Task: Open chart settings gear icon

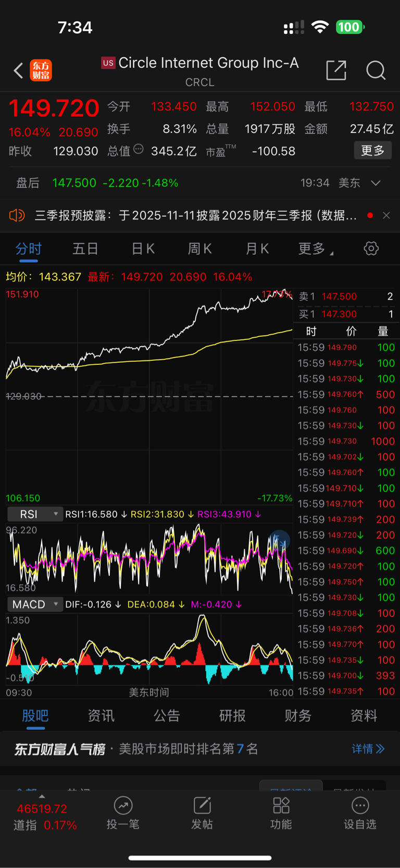Action: click(371, 248)
